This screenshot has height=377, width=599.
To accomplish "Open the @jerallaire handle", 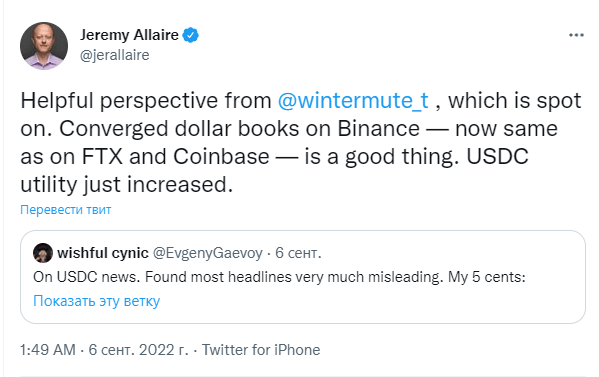I will click(115, 55).
